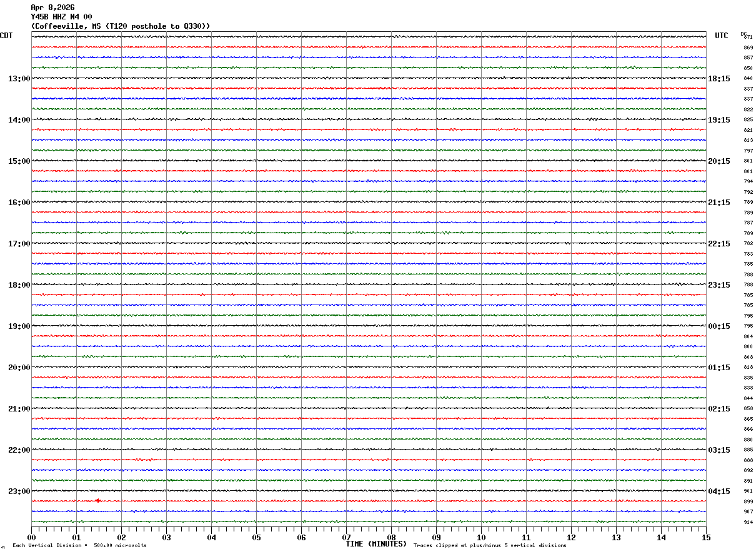The height and width of the screenshot is (554, 756).
Task: Pick the 20:15 UTC time label
Action: [x=719, y=161]
